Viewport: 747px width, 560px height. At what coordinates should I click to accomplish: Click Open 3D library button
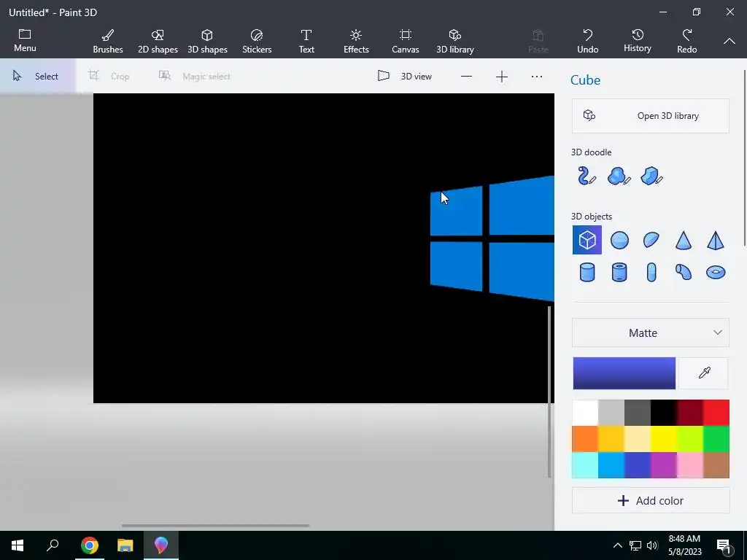pyautogui.click(x=650, y=116)
